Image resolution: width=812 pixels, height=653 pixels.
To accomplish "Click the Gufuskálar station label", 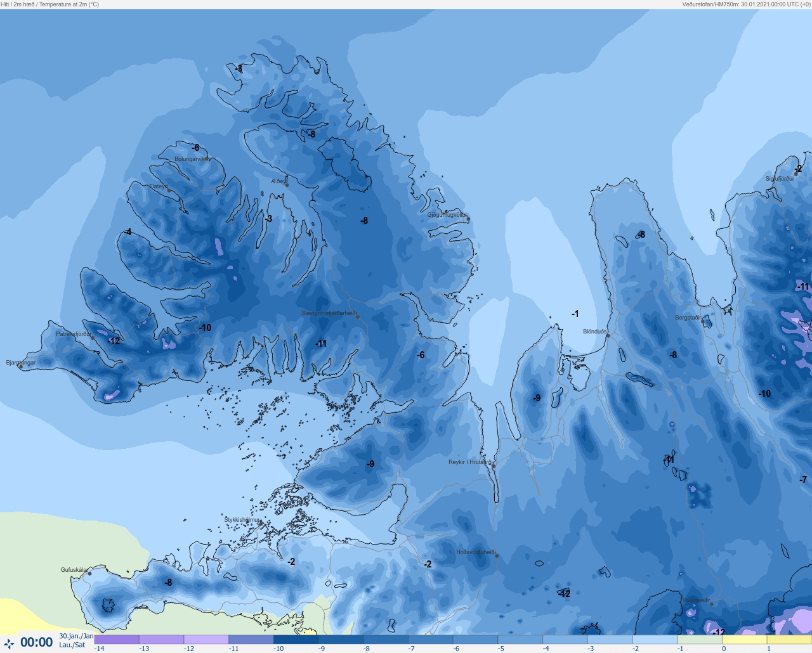I will pos(74,570).
